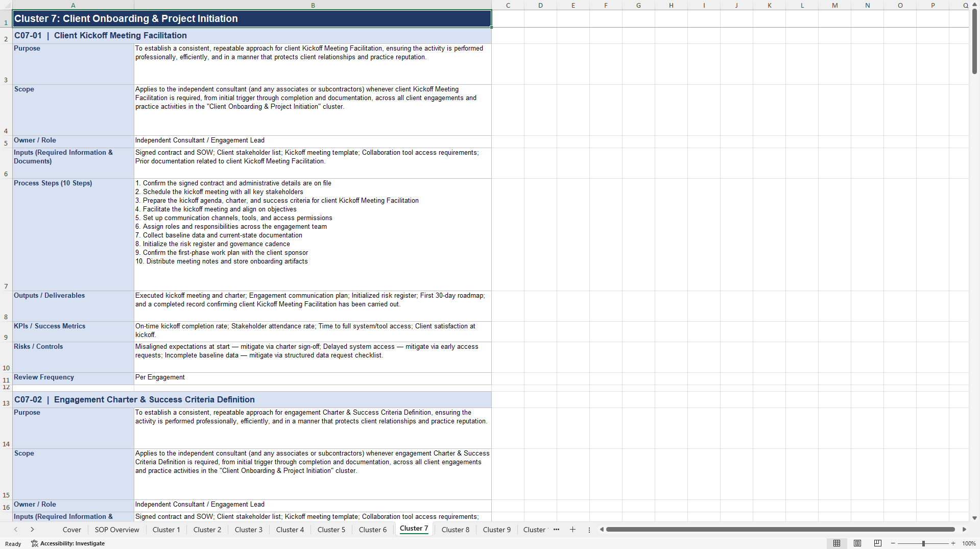980x549 pixels.
Task: Switch to Page Layout view icon
Action: [857, 543]
